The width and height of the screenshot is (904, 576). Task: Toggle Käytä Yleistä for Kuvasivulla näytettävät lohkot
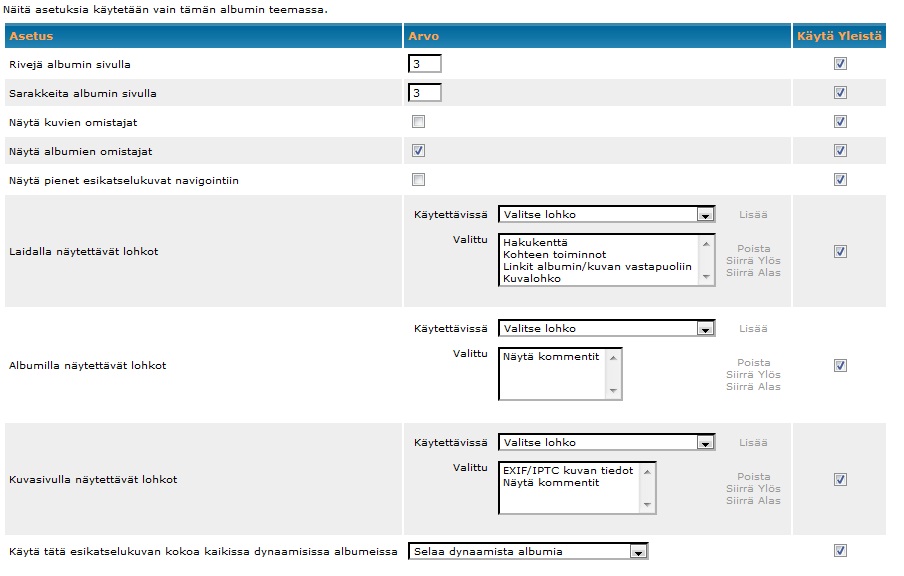tap(840, 479)
